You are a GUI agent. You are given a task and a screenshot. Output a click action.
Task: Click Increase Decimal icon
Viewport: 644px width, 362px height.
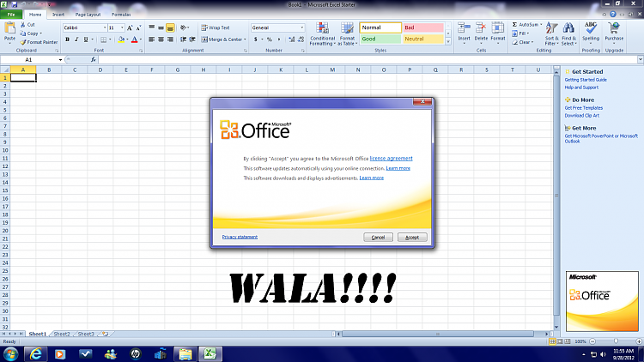[x=292, y=39]
